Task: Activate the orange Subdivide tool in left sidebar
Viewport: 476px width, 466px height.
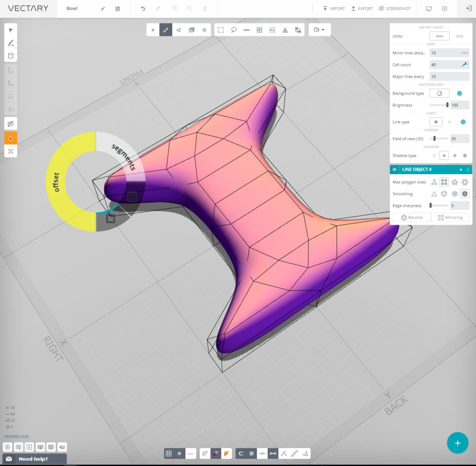Action: pos(10,138)
